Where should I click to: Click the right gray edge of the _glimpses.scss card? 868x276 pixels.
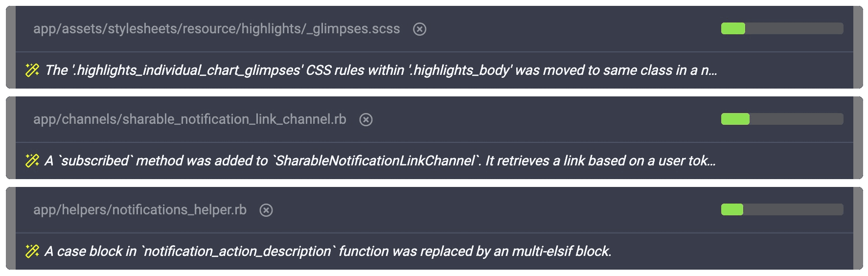858,47
